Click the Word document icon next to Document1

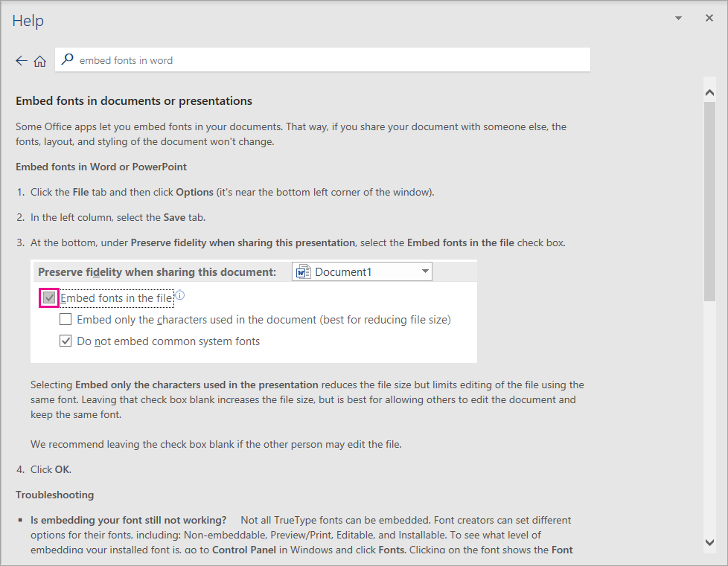click(x=303, y=272)
